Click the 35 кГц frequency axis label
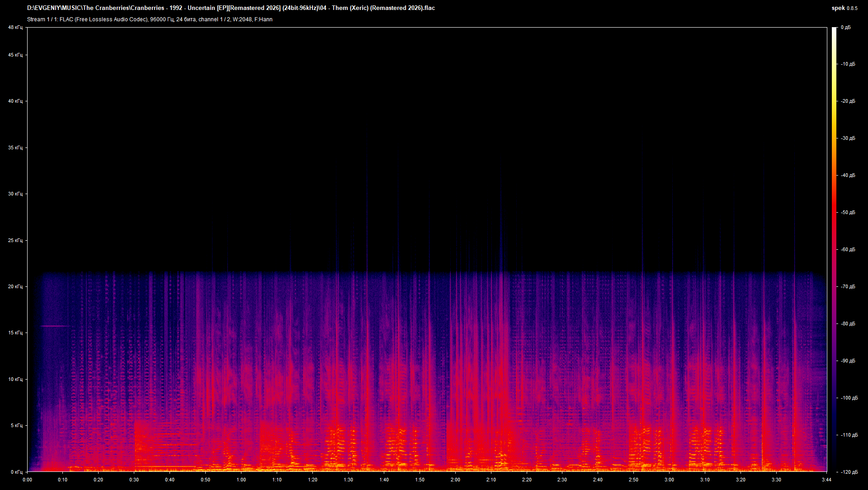 click(x=15, y=147)
